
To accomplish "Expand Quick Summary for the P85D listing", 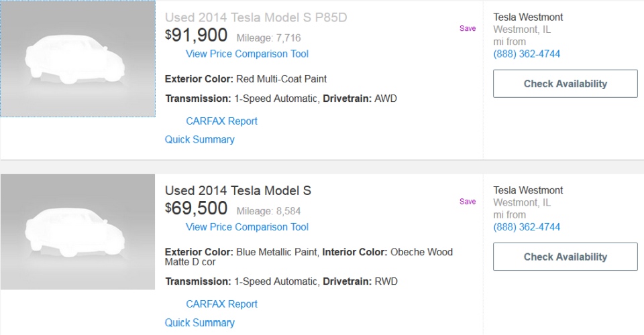I will pyautogui.click(x=200, y=139).
